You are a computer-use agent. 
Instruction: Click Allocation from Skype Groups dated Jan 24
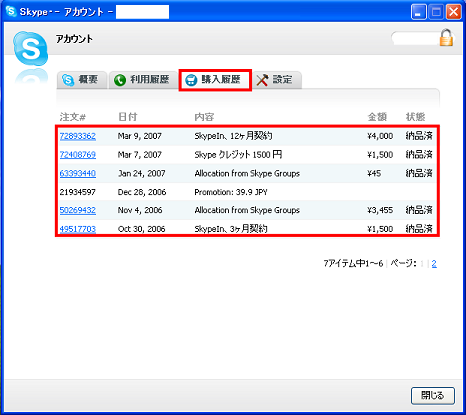tap(247, 173)
